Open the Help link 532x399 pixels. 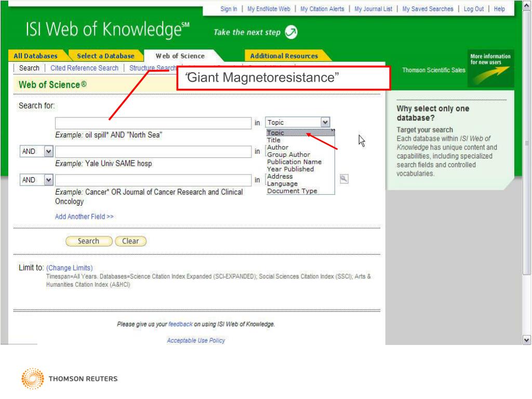(499, 9)
